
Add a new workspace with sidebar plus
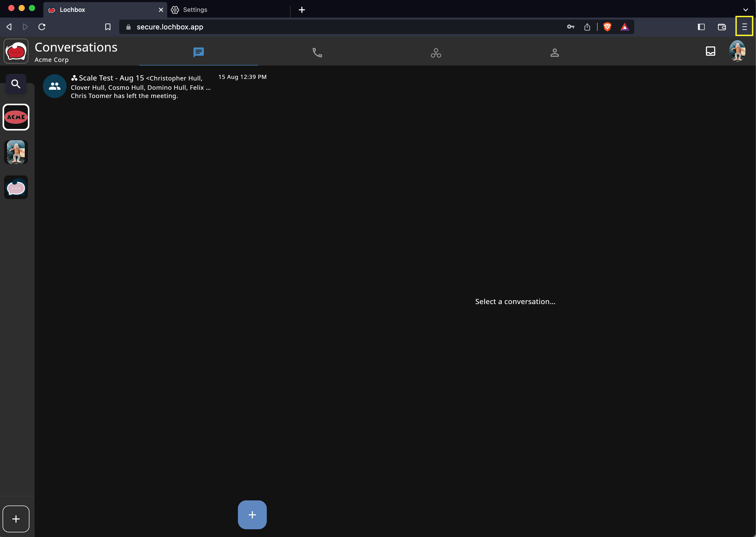pos(16,518)
